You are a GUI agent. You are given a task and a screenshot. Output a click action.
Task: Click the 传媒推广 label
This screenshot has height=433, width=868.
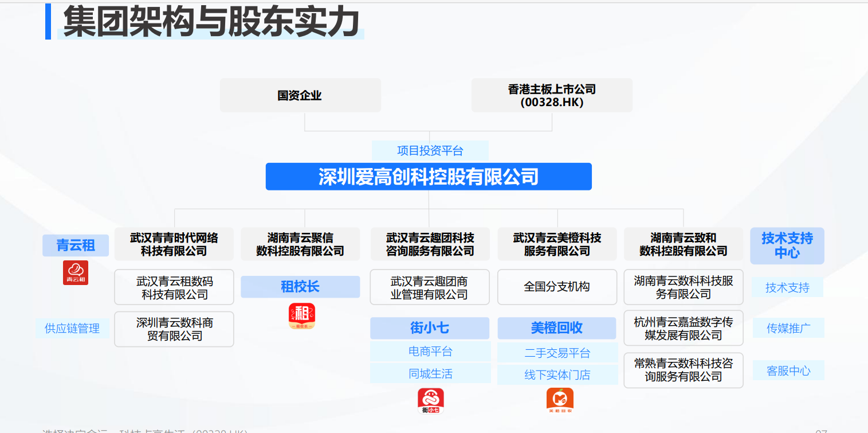(x=788, y=328)
